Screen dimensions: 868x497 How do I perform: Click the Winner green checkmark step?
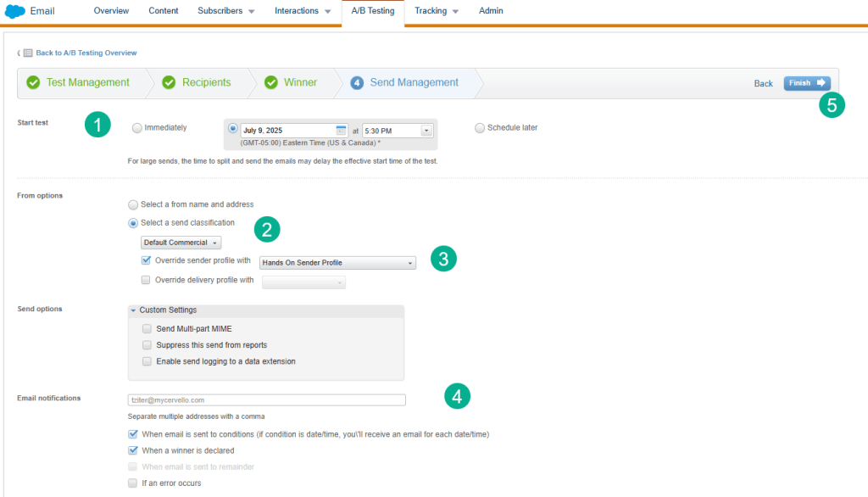pyautogui.click(x=271, y=83)
